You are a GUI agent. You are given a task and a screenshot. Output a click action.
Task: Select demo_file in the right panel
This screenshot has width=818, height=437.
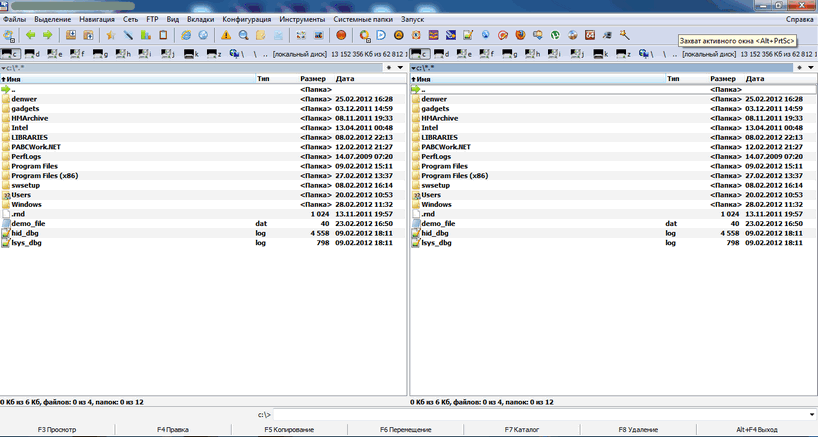438,223
